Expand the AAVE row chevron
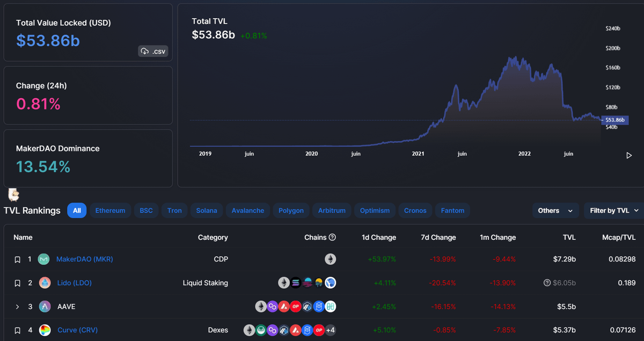Screen dimensions: 644x341 click(17, 307)
